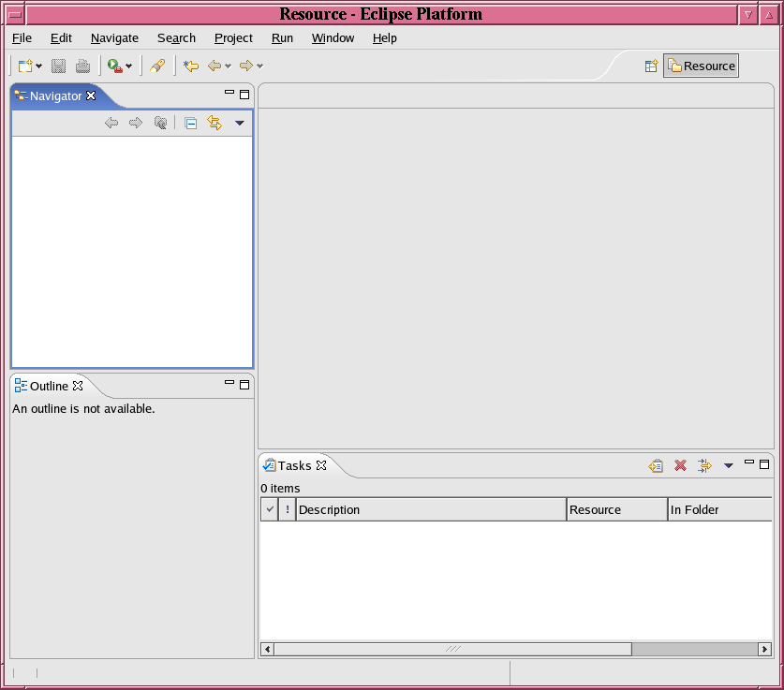The image size is (784, 690).
Task: Click the Search flashlight icon
Action: (x=157, y=66)
